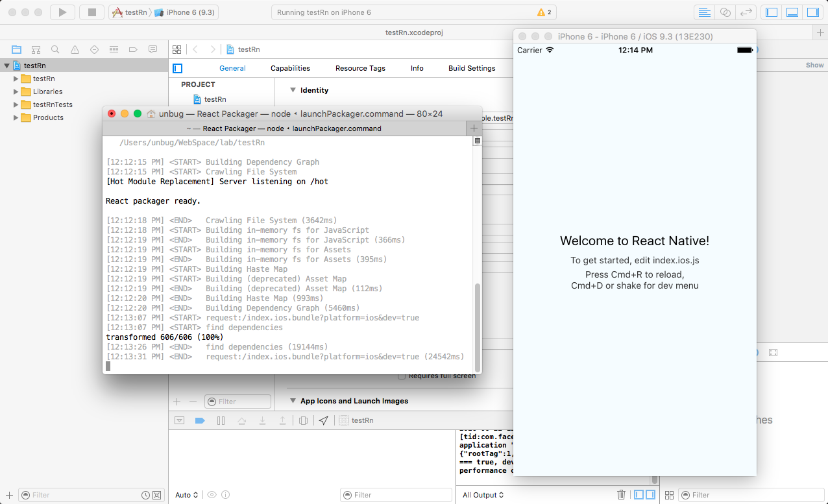
Task: Toggle the console pane button
Action: [x=650, y=495]
